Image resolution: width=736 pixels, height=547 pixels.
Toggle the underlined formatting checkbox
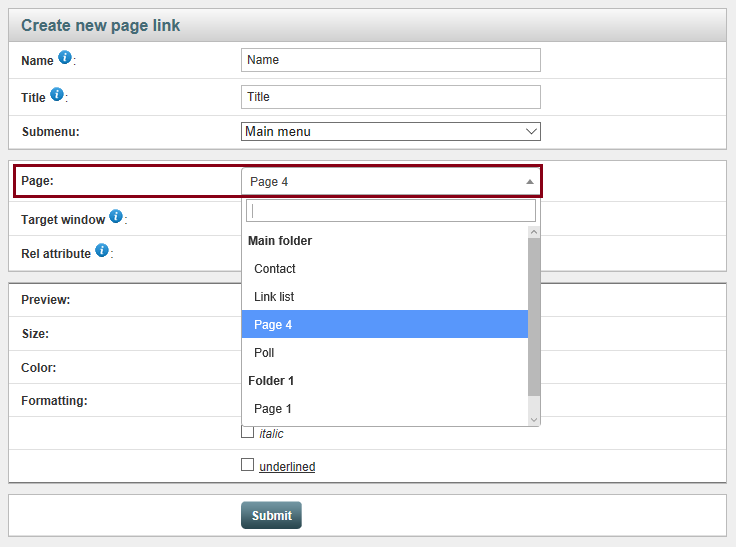point(247,464)
